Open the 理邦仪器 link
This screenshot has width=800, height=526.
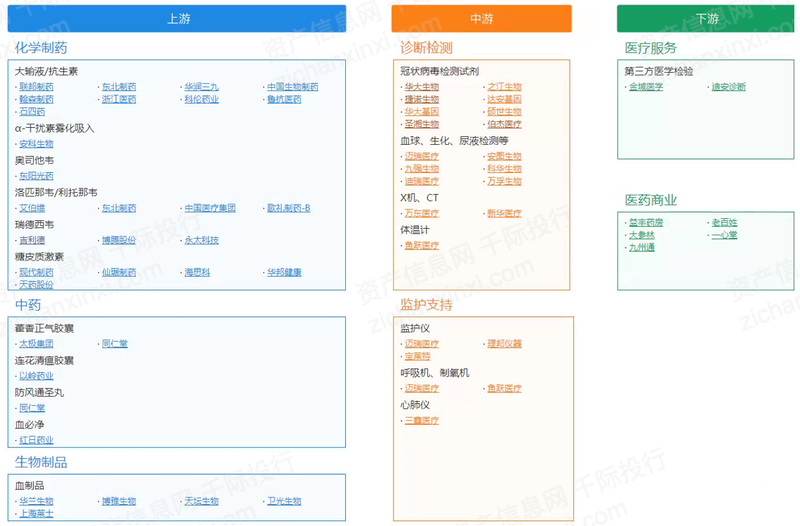[x=505, y=344]
